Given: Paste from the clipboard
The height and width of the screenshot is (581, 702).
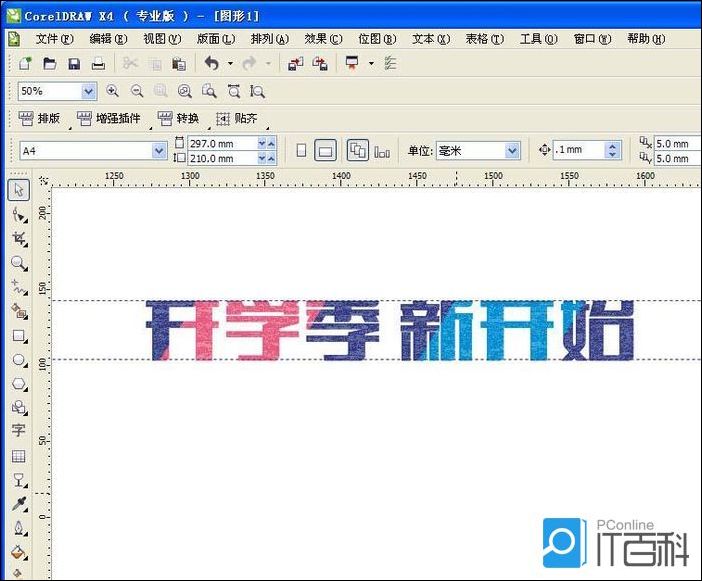Looking at the screenshot, I should (179, 64).
